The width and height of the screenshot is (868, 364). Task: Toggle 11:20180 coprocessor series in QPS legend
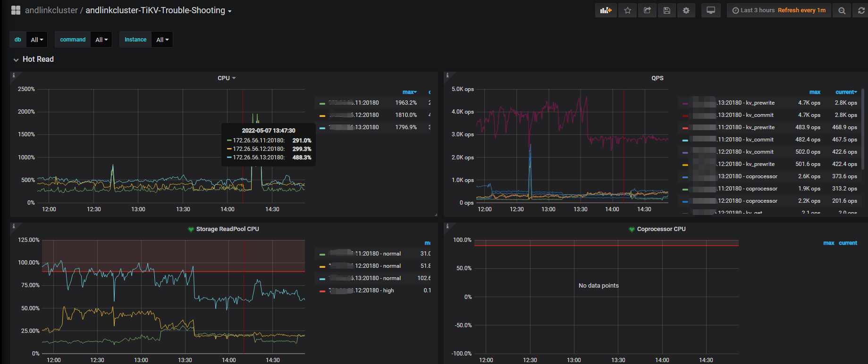pyautogui.click(x=747, y=189)
